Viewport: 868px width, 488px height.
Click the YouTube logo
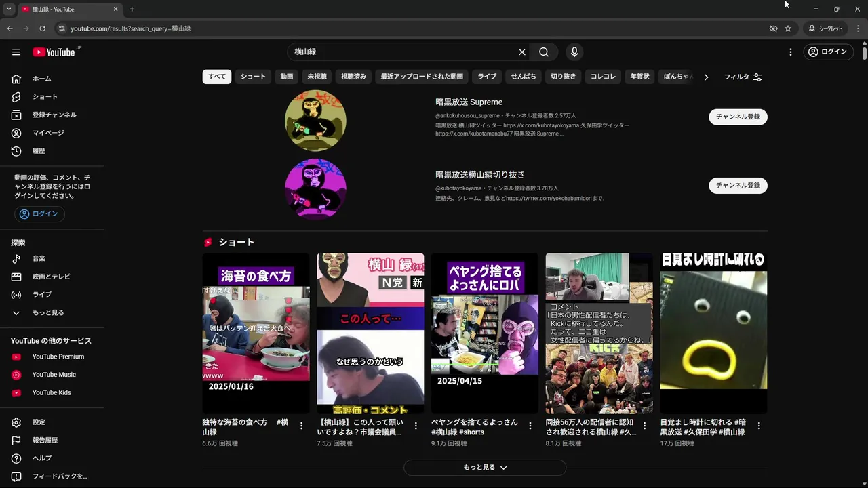[54, 52]
